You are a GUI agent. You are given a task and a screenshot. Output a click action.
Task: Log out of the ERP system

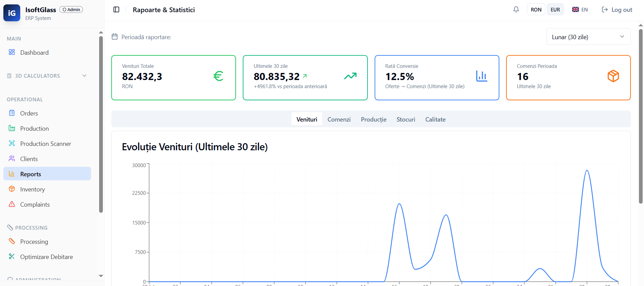tap(617, 9)
